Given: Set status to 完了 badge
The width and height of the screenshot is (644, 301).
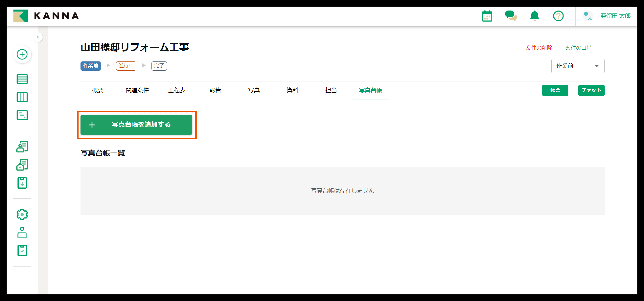Looking at the screenshot, I should click(x=159, y=66).
